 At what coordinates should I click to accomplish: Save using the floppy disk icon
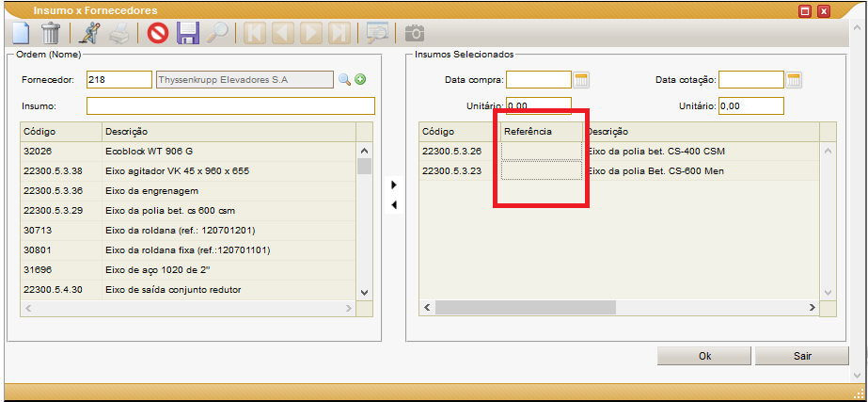[188, 33]
